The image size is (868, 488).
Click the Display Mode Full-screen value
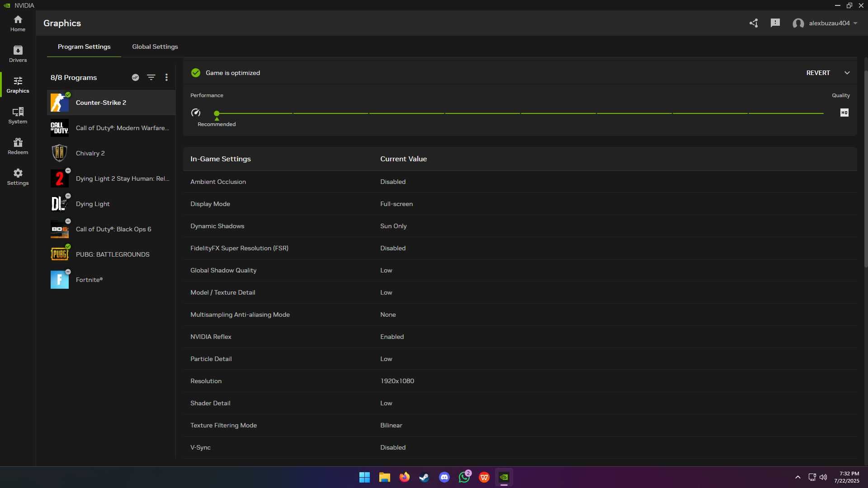(396, 204)
